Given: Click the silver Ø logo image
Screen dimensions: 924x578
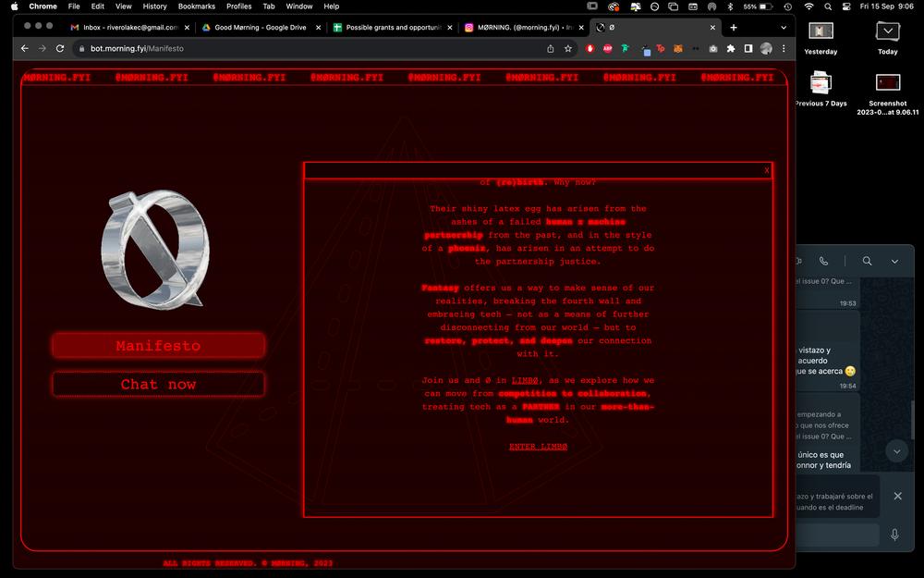Looking at the screenshot, I should point(155,249).
